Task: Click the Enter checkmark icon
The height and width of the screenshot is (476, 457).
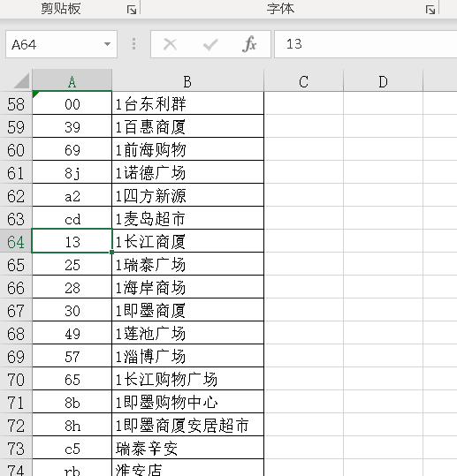Action: (210, 45)
